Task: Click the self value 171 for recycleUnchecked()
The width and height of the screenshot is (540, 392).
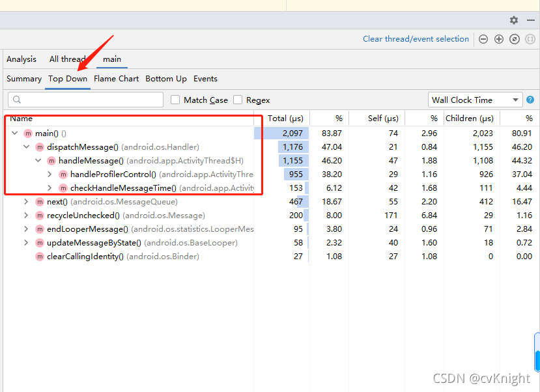Action: [x=391, y=216]
